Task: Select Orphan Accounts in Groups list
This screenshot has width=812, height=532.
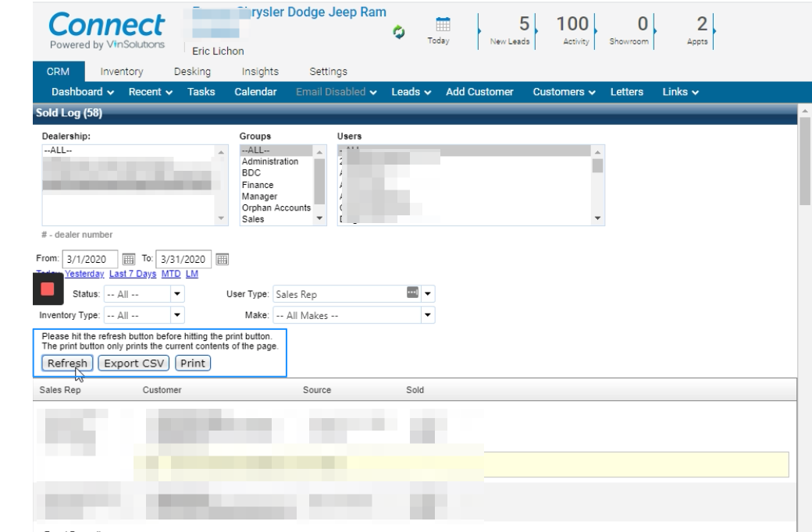Action: click(276, 207)
